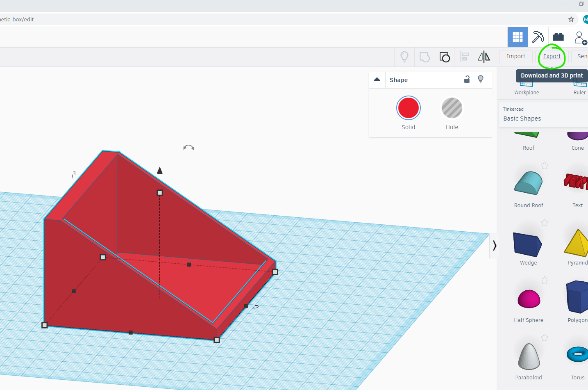This screenshot has height=390, width=588.
Task: Favorite the Paraboloid shape with its star
Action: tap(545, 338)
